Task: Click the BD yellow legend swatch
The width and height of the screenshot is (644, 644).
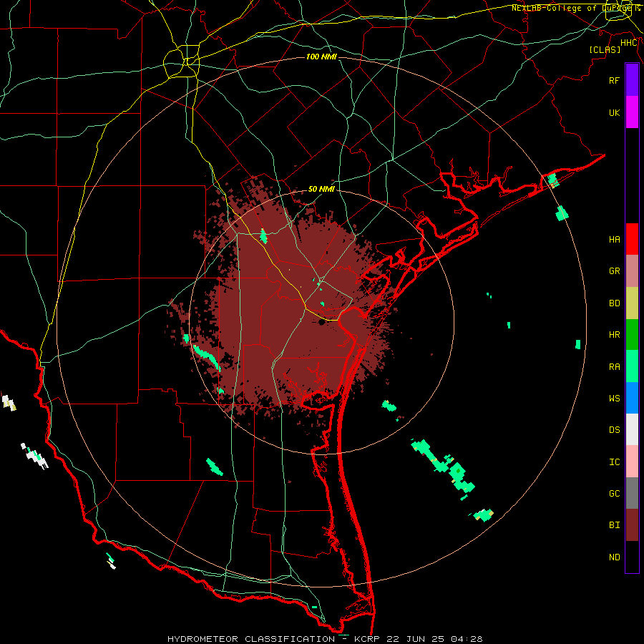Action: 632,303
